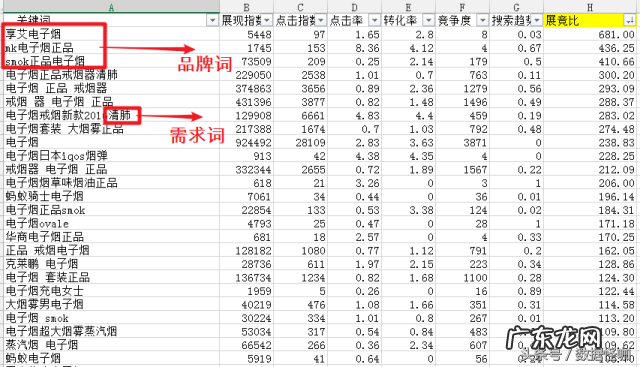Select cell containing 大烟雾男电子烟
640x367 pixels.
pos(111,304)
